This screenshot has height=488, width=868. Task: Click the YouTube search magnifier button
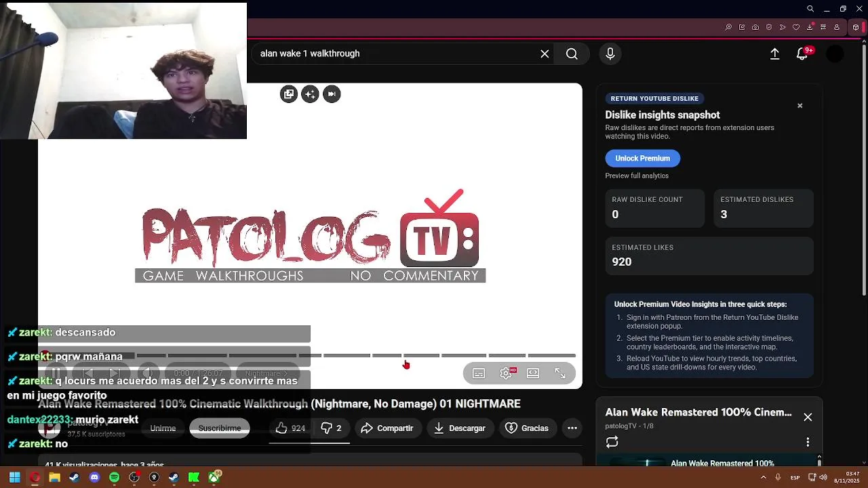pyautogui.click(x=572, y=54)
